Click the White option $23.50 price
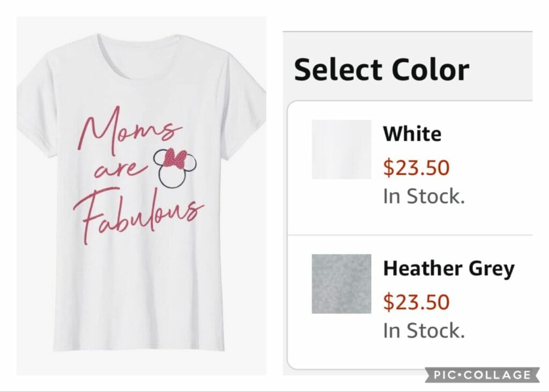Viewport: 549px width, 392px height. click(416, 167)
